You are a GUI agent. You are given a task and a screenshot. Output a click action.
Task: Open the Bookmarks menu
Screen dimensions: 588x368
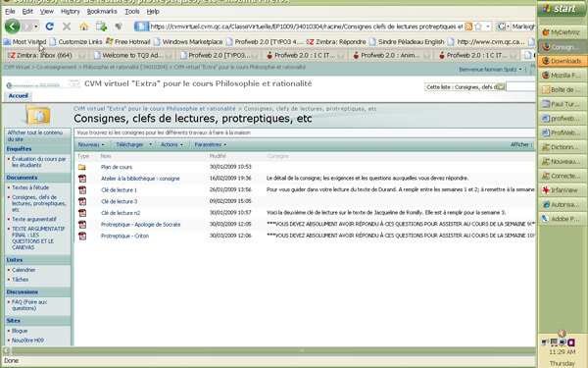click(102, 11)
